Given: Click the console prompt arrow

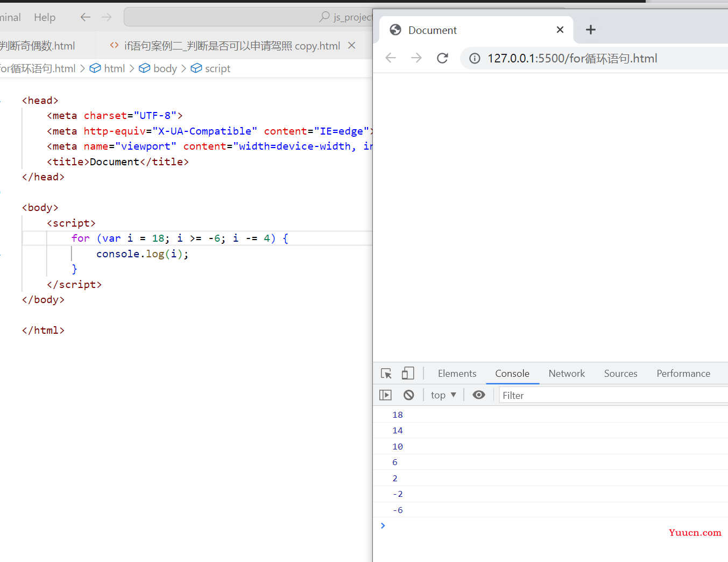Looking at the screenshot, I should click(383, 525).
